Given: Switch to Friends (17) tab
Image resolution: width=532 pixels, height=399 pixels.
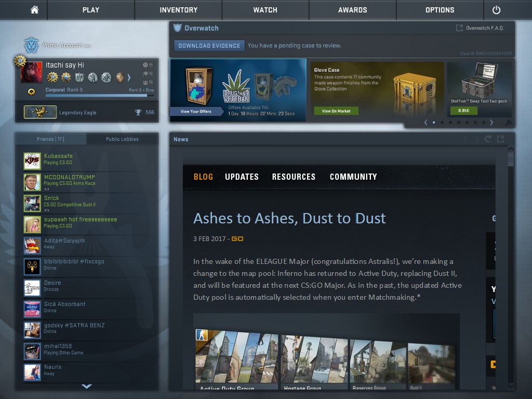Looking at the screenshot, I should coord(50,139).
